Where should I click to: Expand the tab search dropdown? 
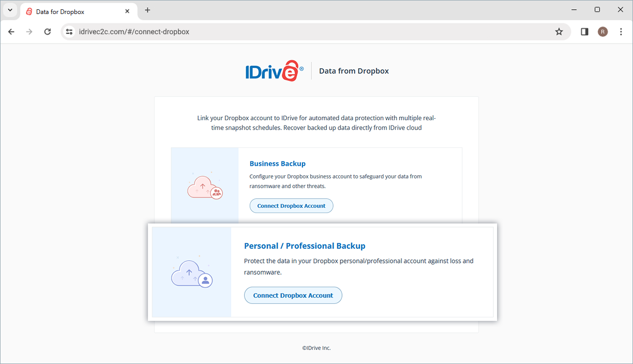[10, 10]
